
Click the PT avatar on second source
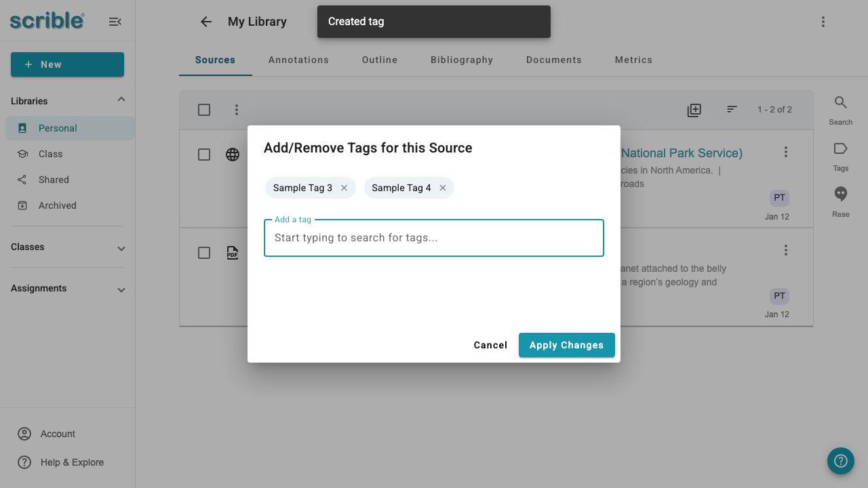pyautogui.click(x=779, y=296)
